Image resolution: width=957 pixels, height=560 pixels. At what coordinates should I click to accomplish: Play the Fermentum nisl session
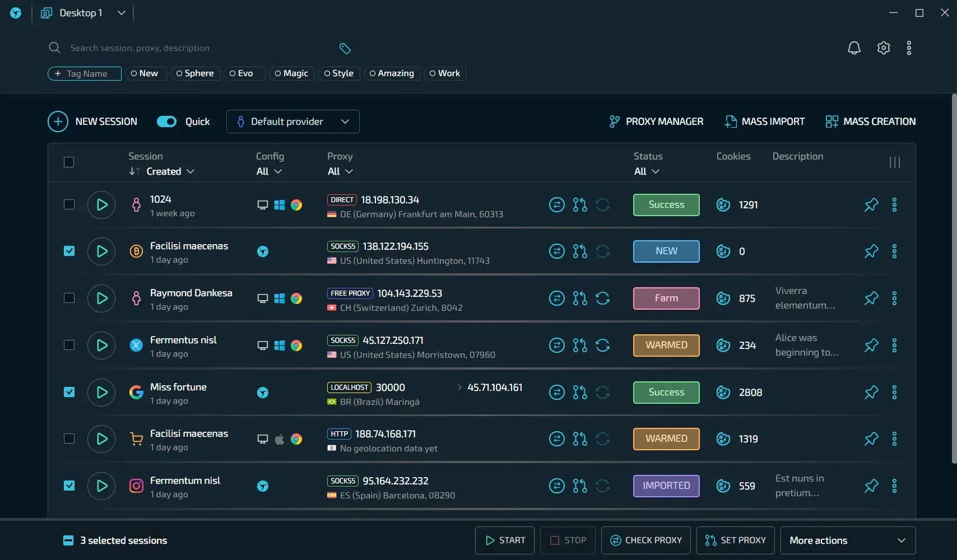point(101,486)
